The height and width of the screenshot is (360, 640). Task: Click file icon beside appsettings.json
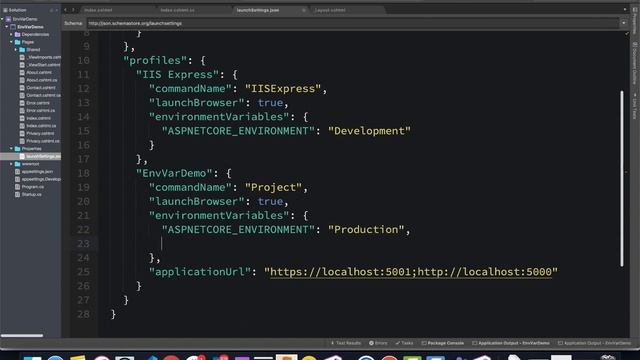click(x=18, y=172)
